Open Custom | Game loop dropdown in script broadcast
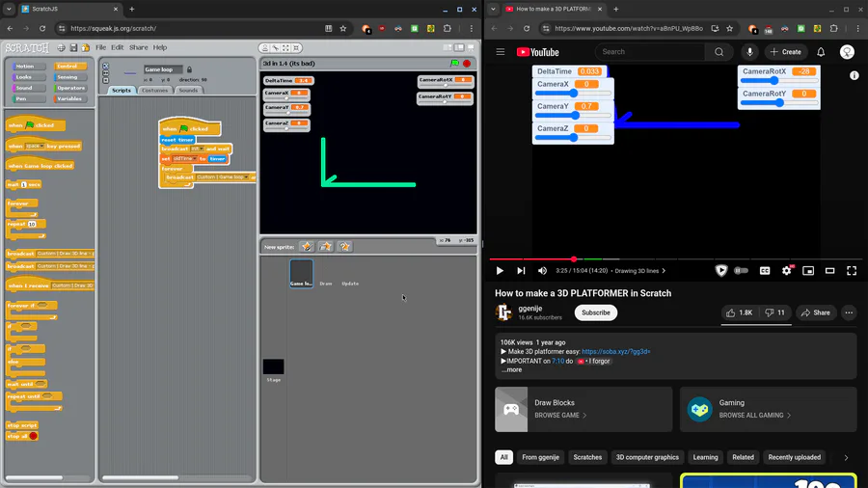 point(223,177)
